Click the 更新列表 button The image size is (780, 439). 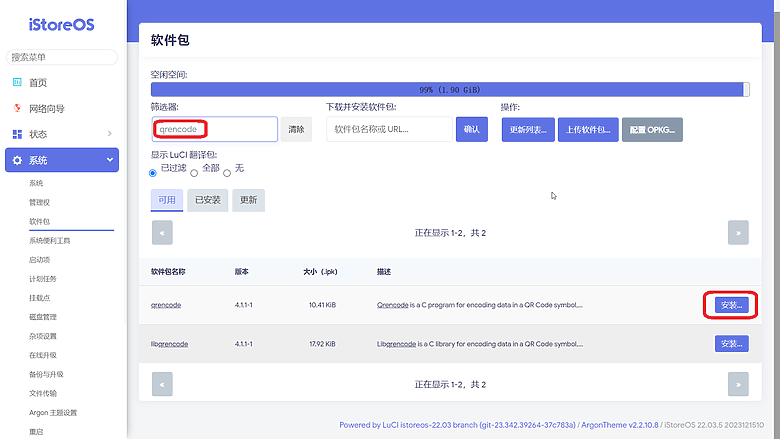pos(528,130)
